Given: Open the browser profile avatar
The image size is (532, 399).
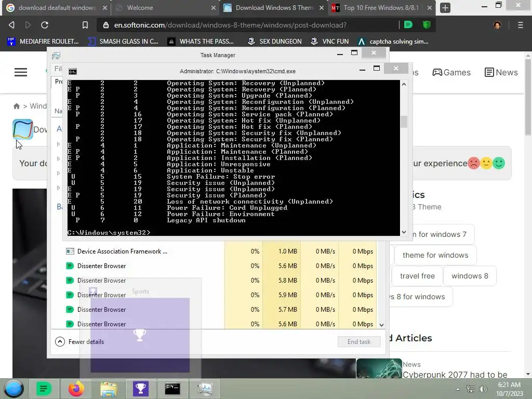Looking at the screenshot, I should coord(497,25).
